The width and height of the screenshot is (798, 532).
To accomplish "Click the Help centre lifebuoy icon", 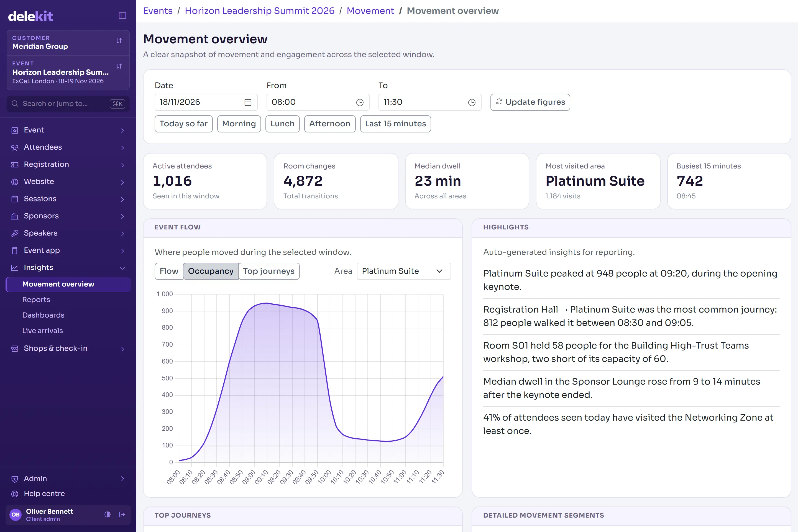I will [15, 494].
